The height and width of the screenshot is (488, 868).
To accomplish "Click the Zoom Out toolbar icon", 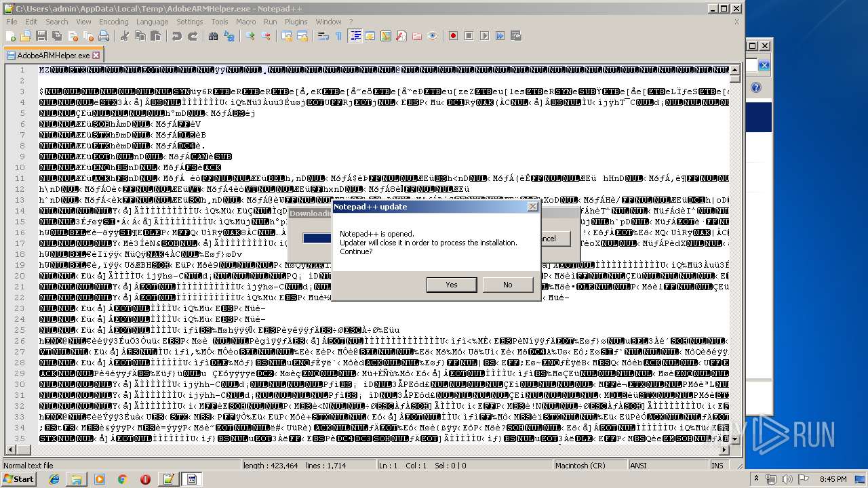I will 267,36.
